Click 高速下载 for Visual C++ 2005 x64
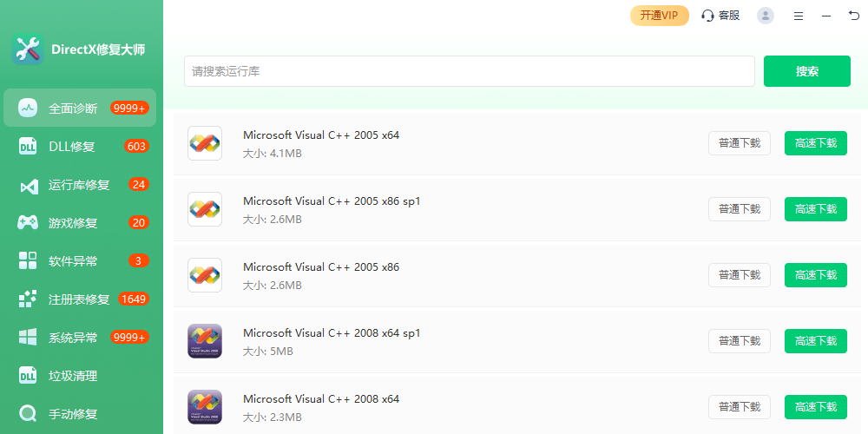This screenshot has width=868, height=434. (815, 143)
